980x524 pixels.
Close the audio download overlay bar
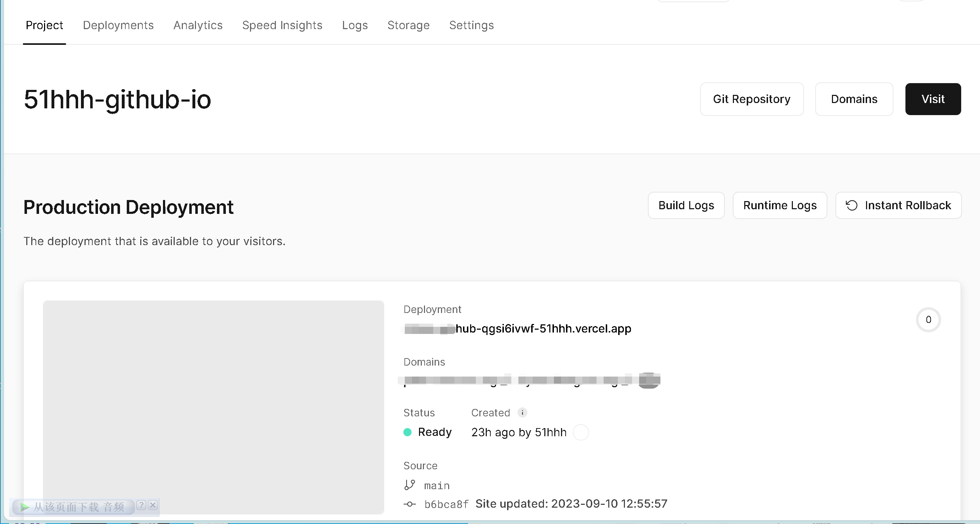click(153, 505)
